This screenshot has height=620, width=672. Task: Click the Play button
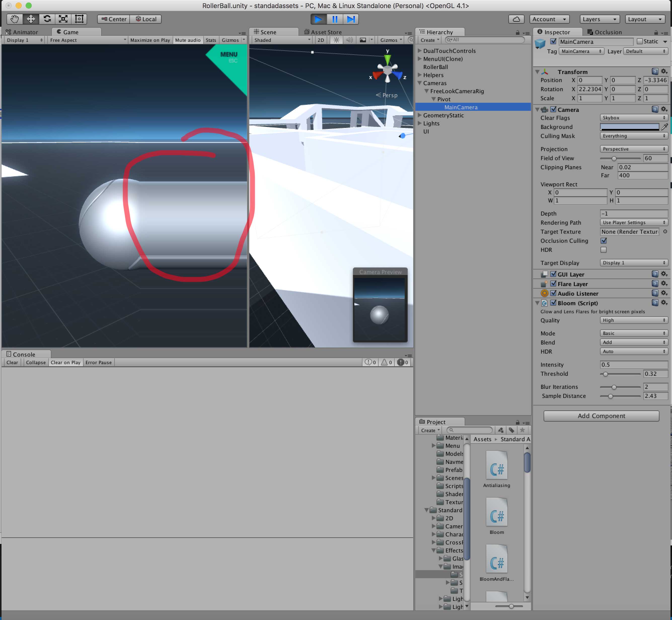click(x=318, y=19)
